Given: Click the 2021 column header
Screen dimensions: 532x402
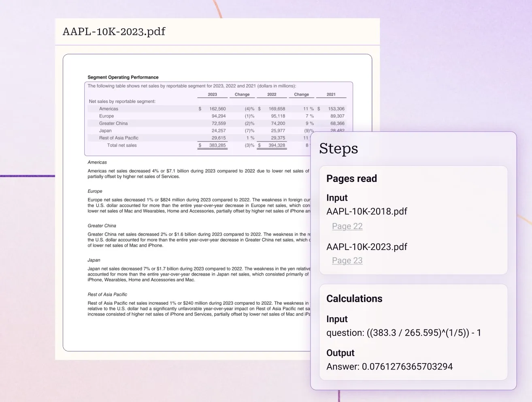Looking at the screenshot, I should [331, 94].
